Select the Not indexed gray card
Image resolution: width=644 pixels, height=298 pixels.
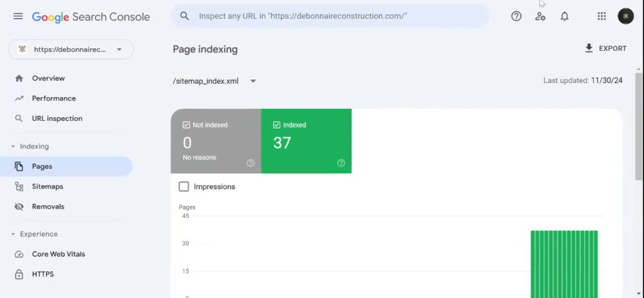pos(216,141)
